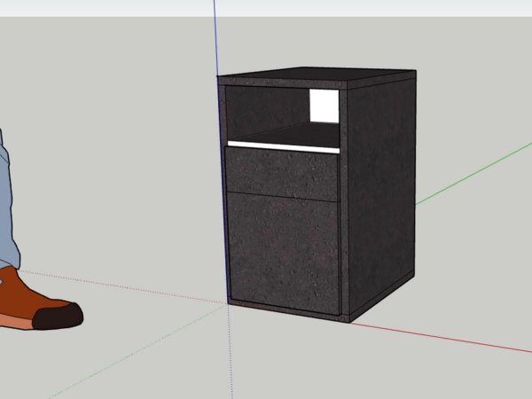Screen dimensions: 532x399
Task: Select the cabinet's bottom base edge
Action: pos(284,309)
